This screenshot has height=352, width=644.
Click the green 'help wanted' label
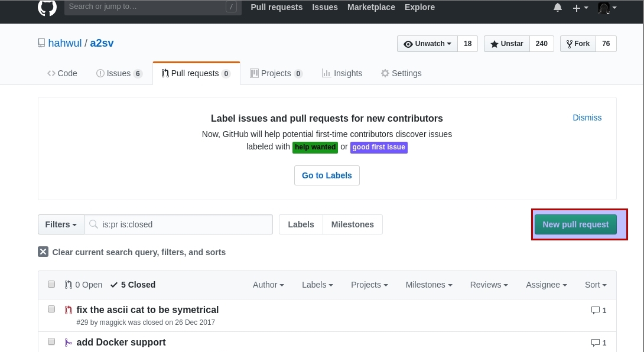click(x=315, y=147)
